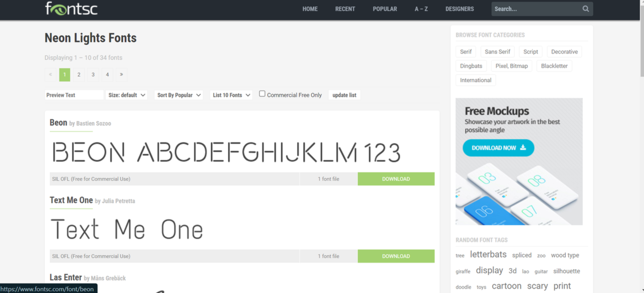The width and height of the screenshot is (644, 293).
Task: Open designer Julia Petretta's page
Action: coord(118,201)
